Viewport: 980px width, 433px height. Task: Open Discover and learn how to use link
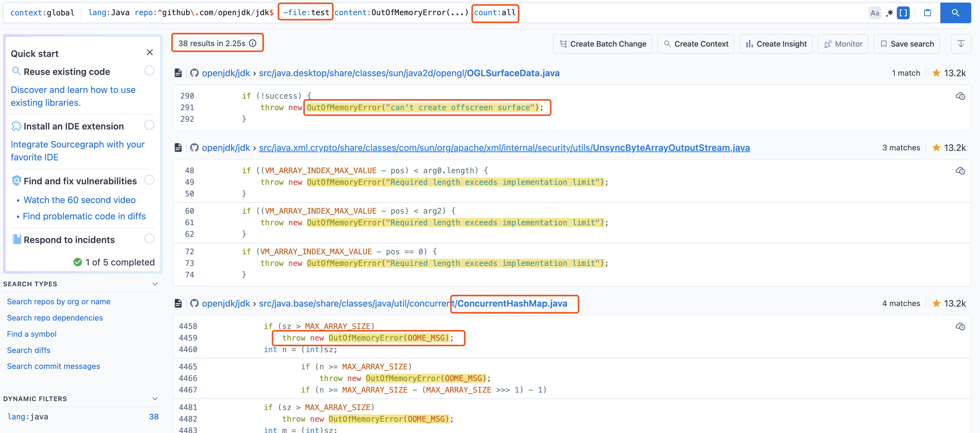pyautogui.click(x=73, y=96)
